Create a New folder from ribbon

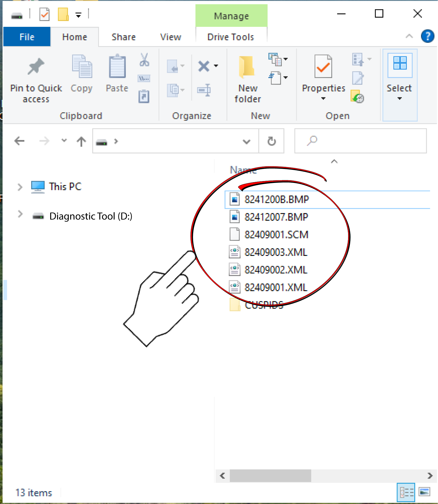click(x=247, y=78)
